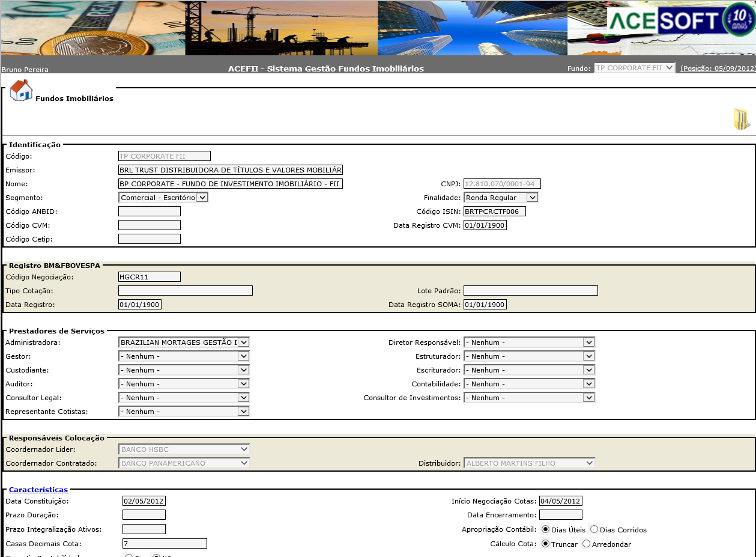Image resolution: width=756 pixels, height=557 pixels.
Task: Click the Fundos Imobiliários heading text
Action: pyautogui.click(x=74, y=99)
